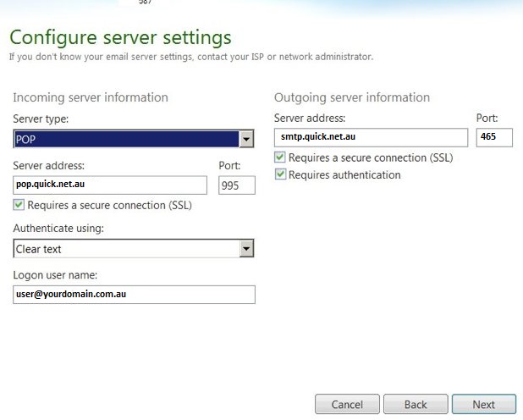Click the Outgoing server information heading
The width and height of the screenshot is (523, 420).
tap(352, 97)
